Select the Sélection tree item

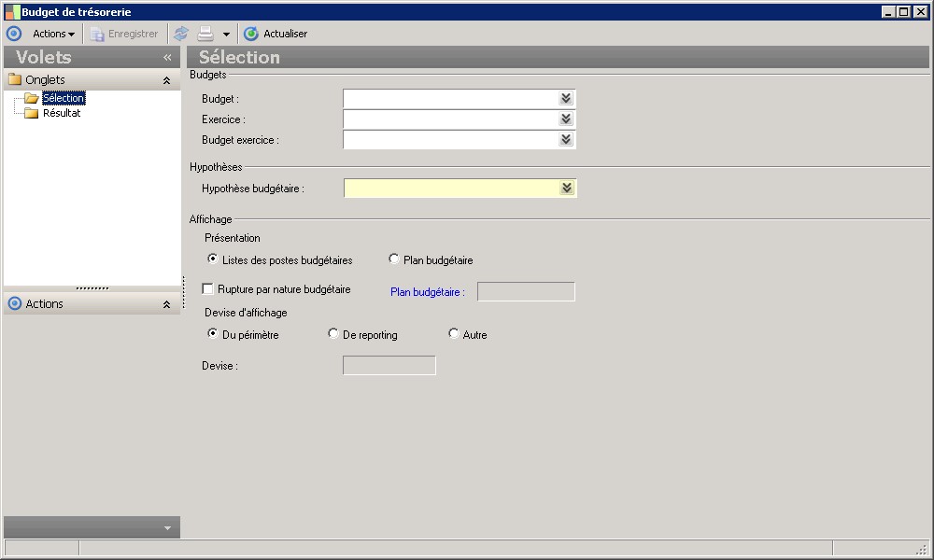click(64, 98)
